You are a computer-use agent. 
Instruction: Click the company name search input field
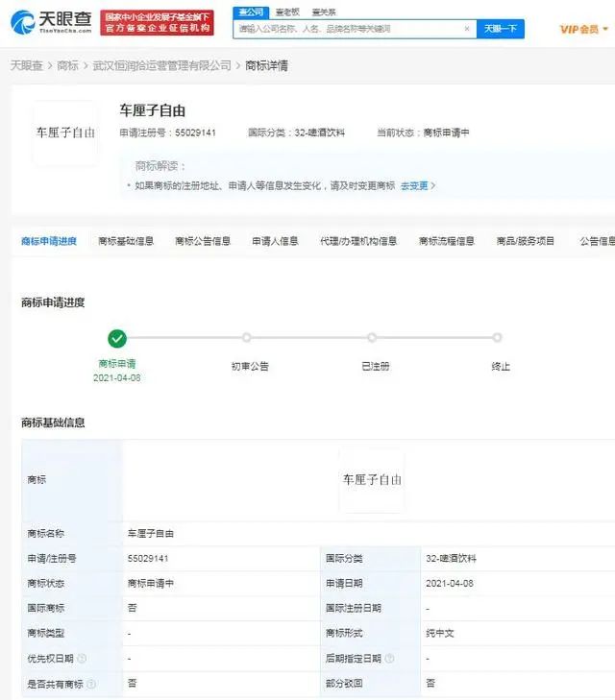(x=348, y=29)
